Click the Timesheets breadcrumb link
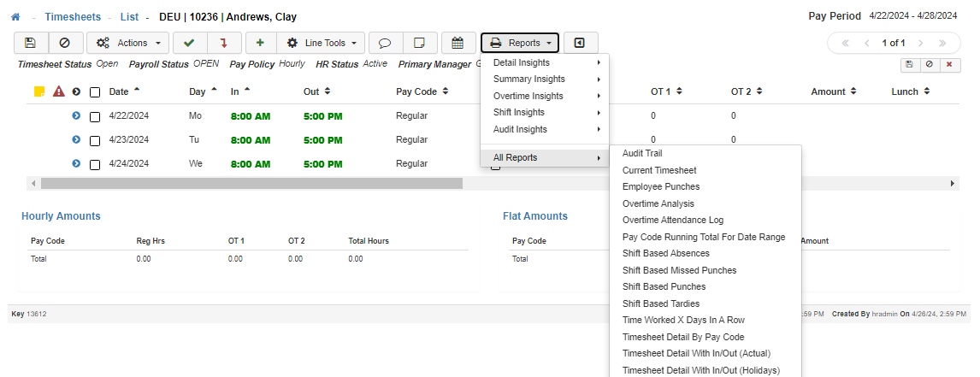Image resolution: width=980 pixels, height=377 pixels. 73,17
